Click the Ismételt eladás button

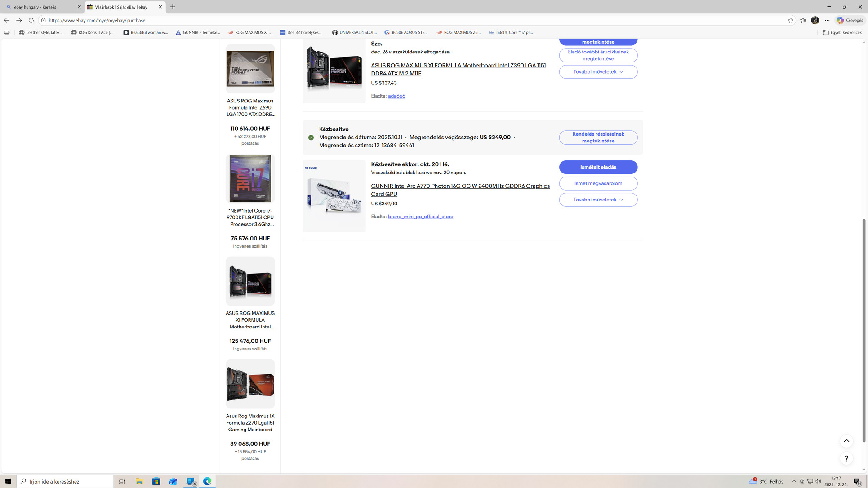(x=598, y=167)
